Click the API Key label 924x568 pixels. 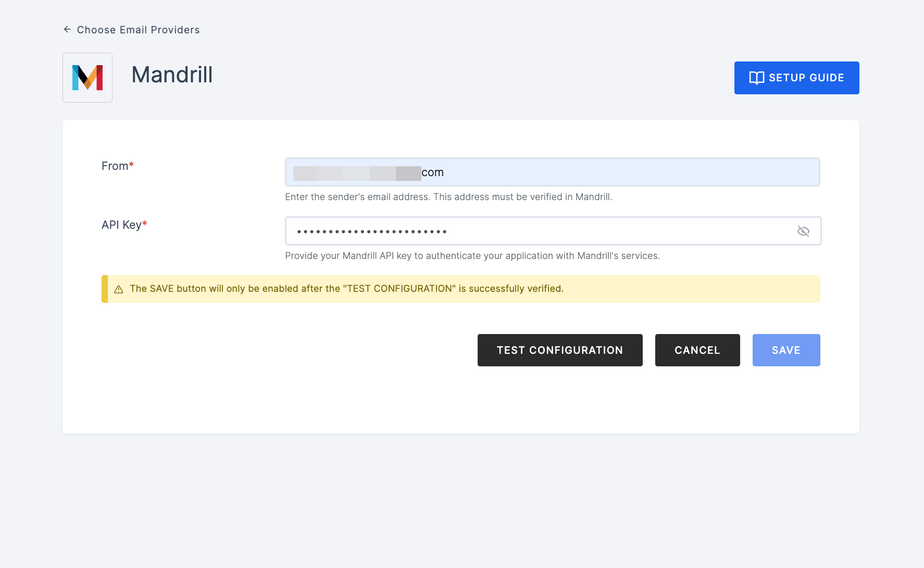pyautogui.click(x=124, y=225)
